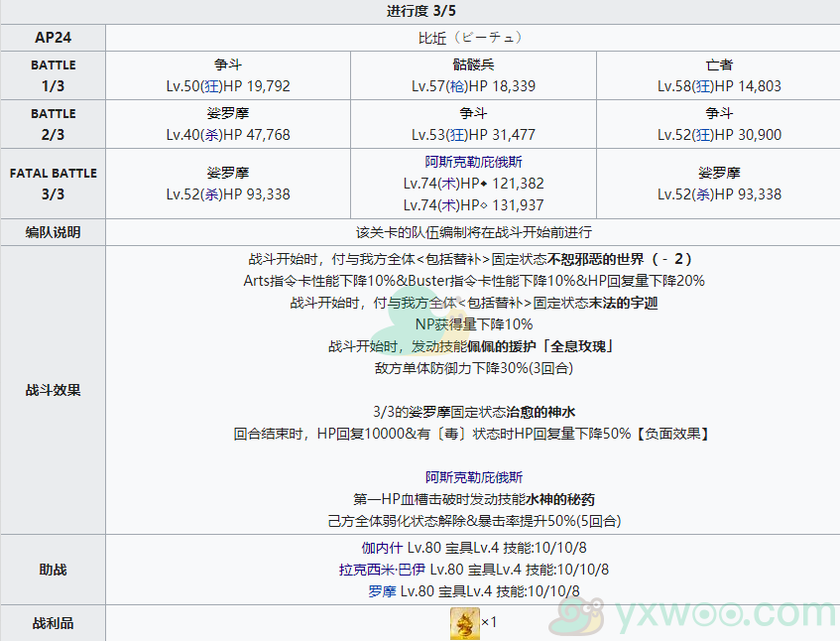
Task: Select the 战斗效果 row header
Action: [x=53, y=390]
